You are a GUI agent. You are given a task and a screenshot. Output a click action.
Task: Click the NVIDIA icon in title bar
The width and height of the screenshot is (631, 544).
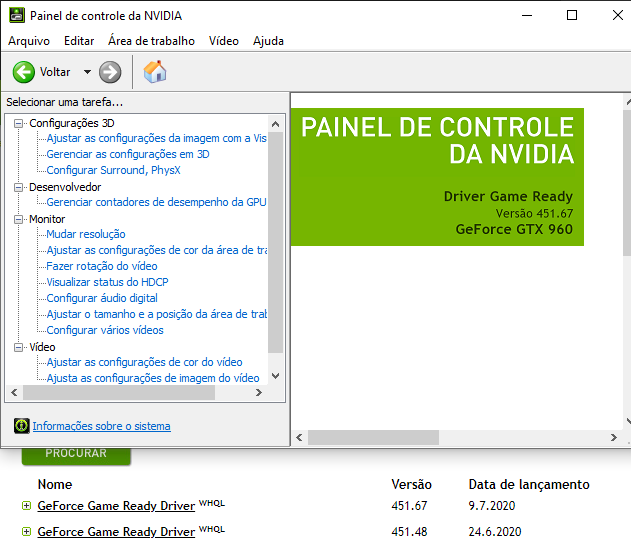pos(17,15)
